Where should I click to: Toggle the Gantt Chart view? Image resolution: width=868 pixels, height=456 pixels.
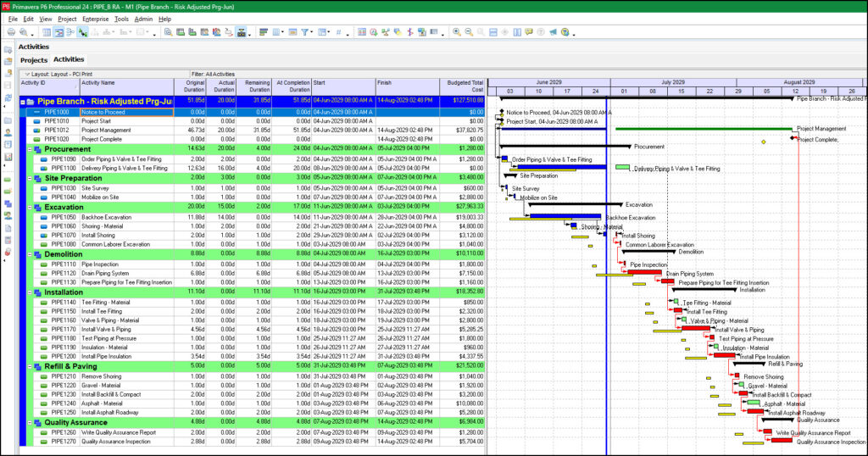pyautogui.click(x=58, y=32)
